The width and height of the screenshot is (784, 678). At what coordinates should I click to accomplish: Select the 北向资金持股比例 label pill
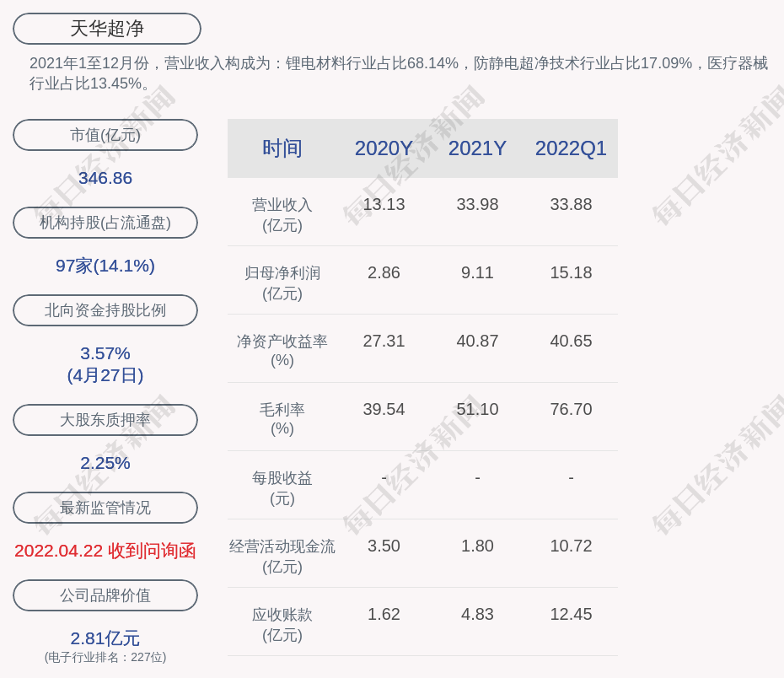(105, 310)
